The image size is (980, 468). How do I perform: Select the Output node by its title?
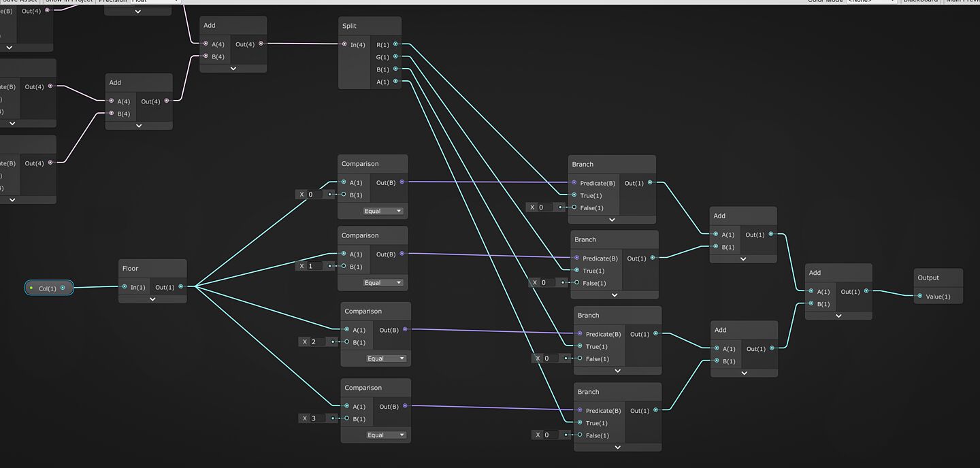click(x=928, y=278)
